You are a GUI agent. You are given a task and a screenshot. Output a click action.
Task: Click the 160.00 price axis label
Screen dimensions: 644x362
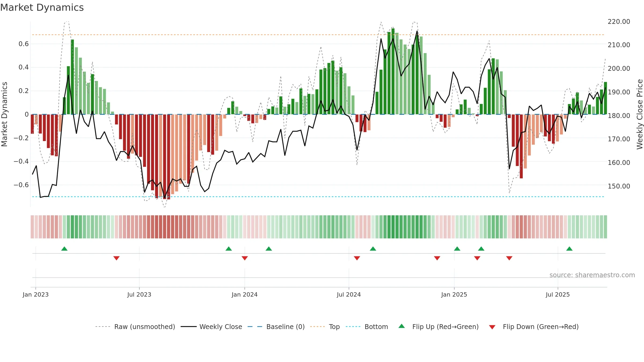click(619, 162)
